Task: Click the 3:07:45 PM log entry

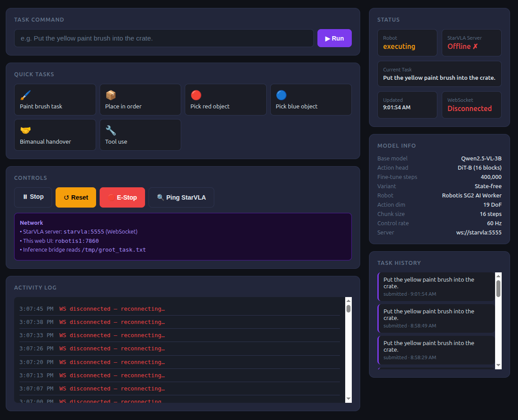Action: click(179, 309)
